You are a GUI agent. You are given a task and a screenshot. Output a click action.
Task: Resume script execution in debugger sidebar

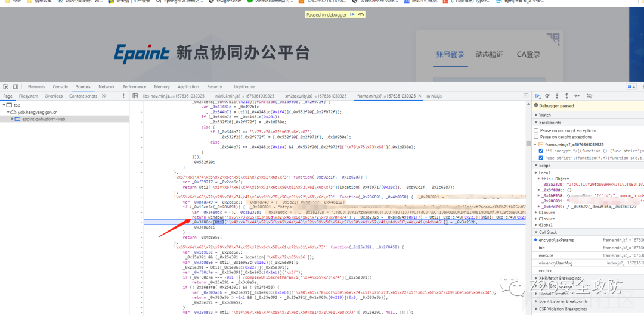(538, 95)
